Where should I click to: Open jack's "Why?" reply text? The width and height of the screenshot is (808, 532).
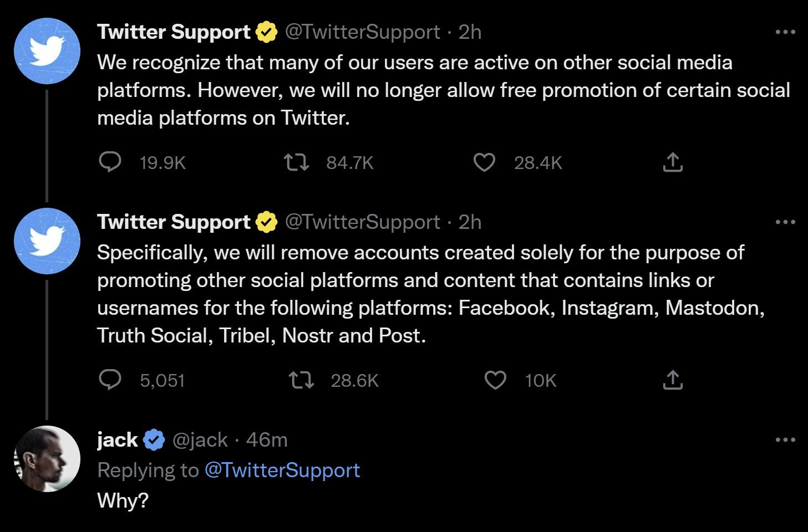click(x=123, y=500)
